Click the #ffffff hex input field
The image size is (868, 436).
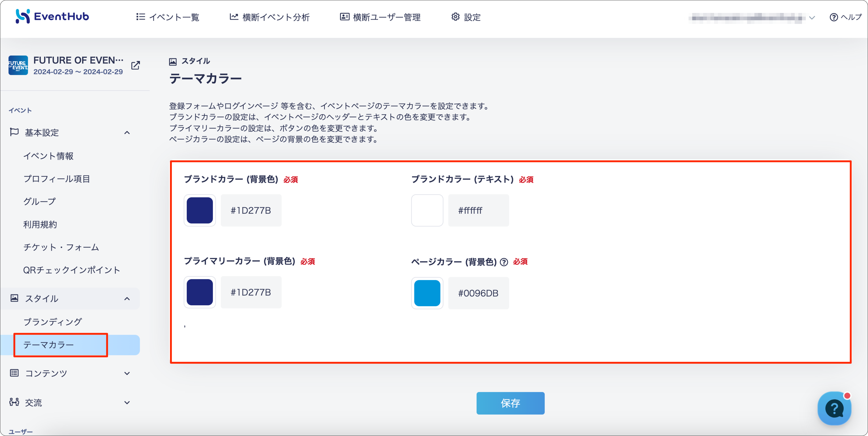479,210
